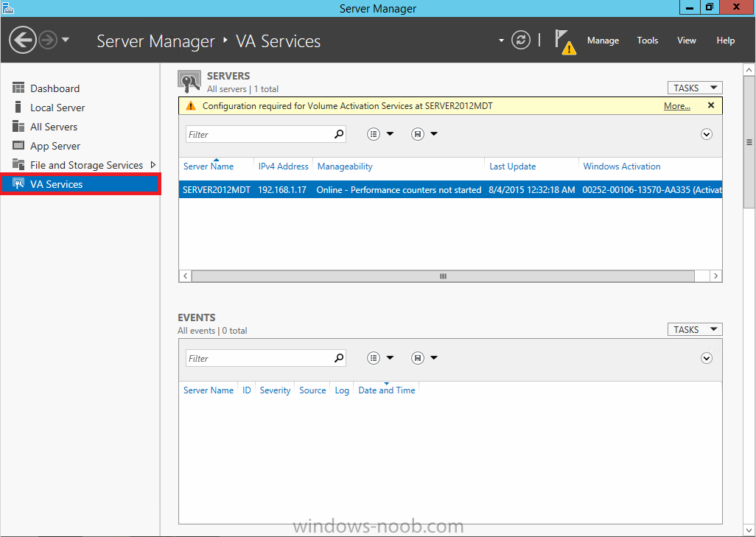Open the Events TASKS dropdown
756x537 pixels.
point(694,329)
